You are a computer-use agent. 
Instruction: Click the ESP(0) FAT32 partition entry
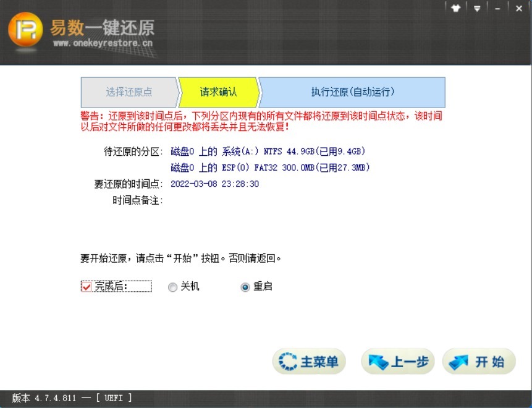(x=270, y=168)
